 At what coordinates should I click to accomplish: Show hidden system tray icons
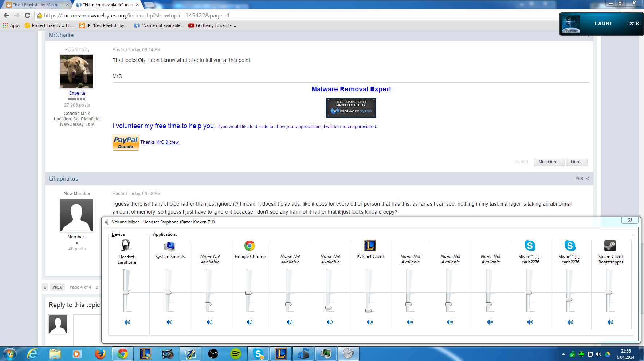click(x=563, y=354)
